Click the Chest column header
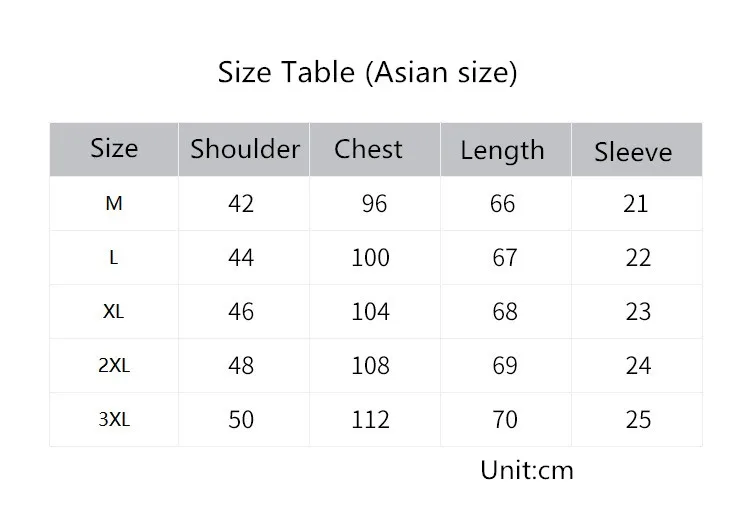Screen dimensions: 750x530 point(368,149)
